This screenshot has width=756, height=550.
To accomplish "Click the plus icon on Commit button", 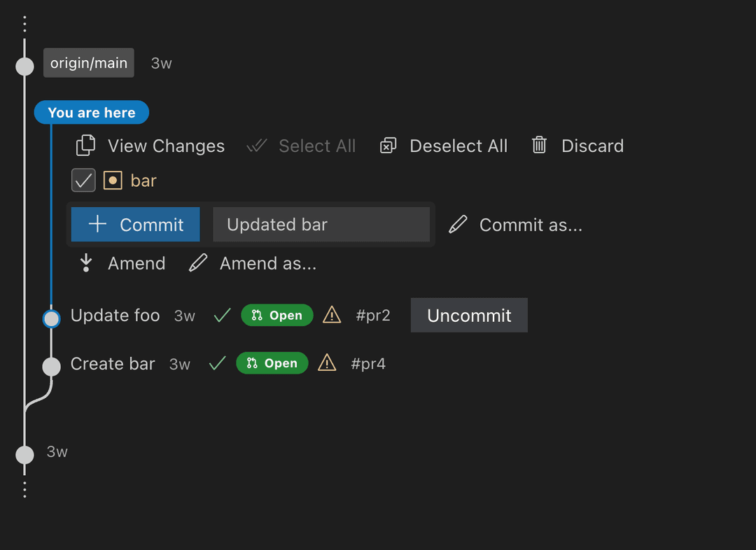I will [97, 224].
